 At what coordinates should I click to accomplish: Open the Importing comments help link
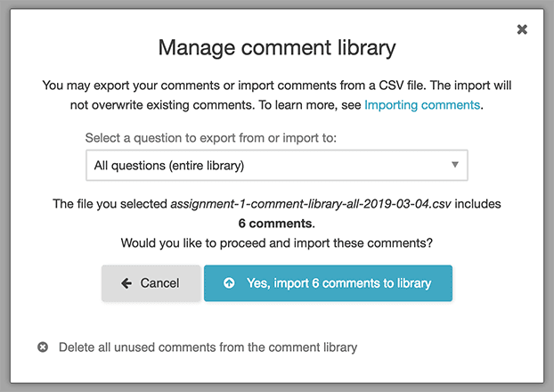tap(422, 105)
